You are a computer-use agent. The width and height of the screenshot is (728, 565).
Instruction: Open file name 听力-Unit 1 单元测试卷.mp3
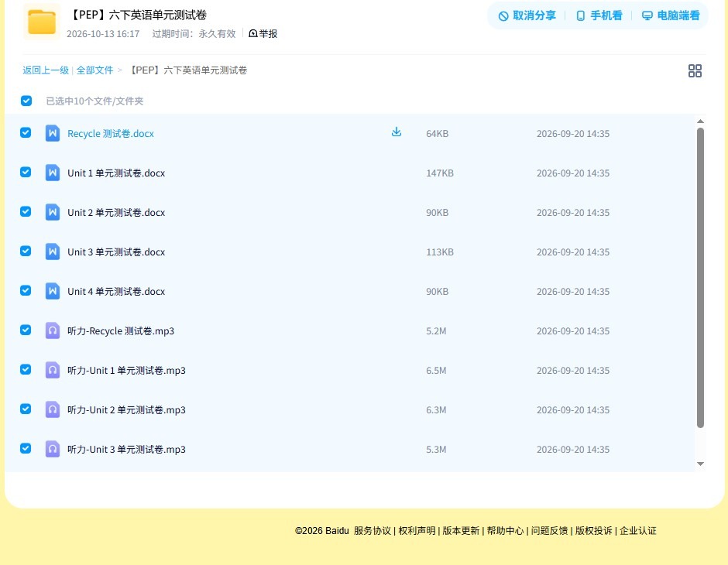pyautogui.click(x=126, y=370)
